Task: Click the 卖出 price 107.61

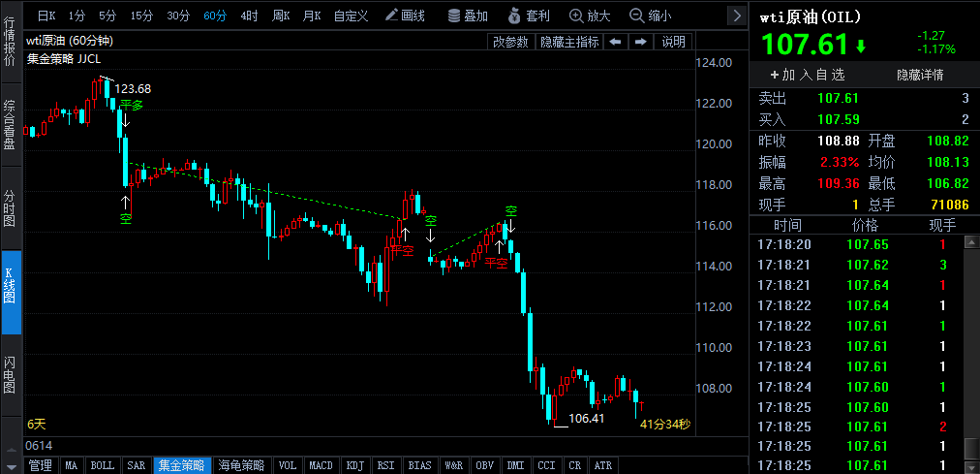Action: click(x=838, y=98)
